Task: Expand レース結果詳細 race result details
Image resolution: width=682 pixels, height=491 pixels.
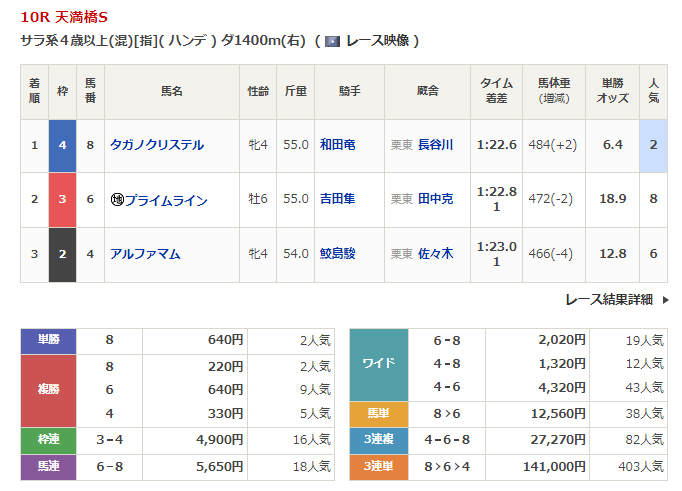Action: [x=608, y=299]
